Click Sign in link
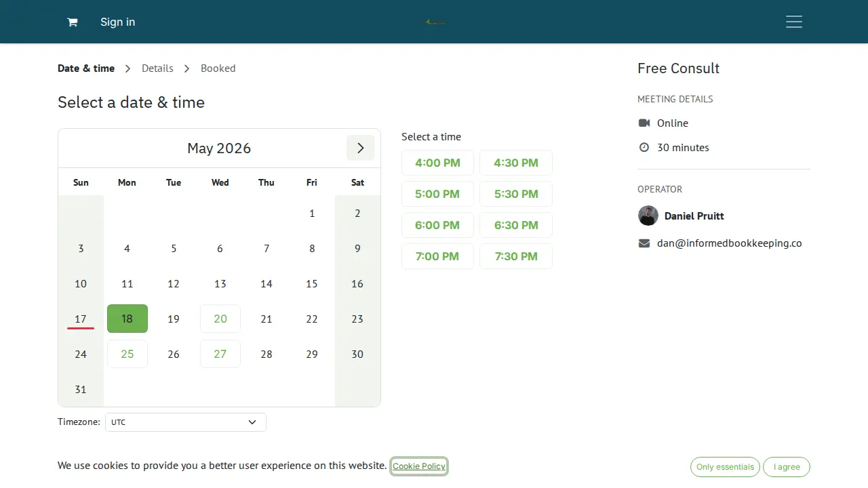868x488 pixels. [117, 22]
